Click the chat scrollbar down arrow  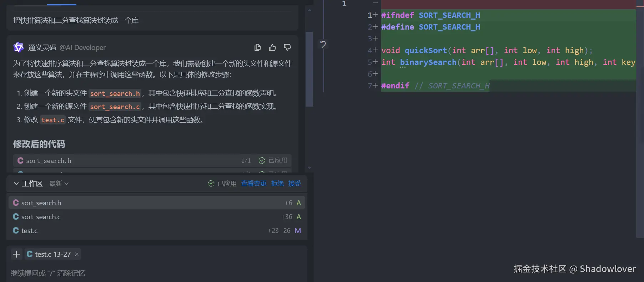309,168
